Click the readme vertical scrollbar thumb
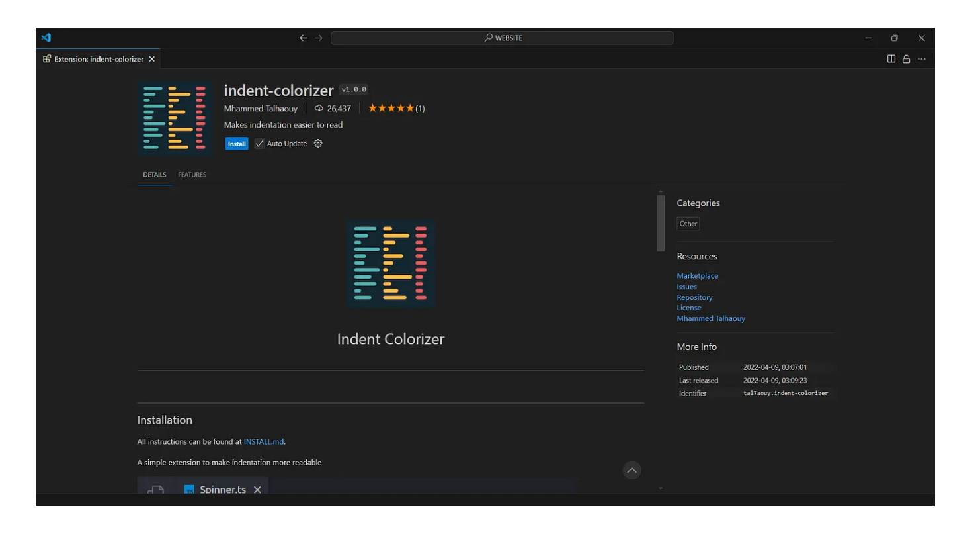Viewport: 980px width, 548px height. (x=661, y=223)
